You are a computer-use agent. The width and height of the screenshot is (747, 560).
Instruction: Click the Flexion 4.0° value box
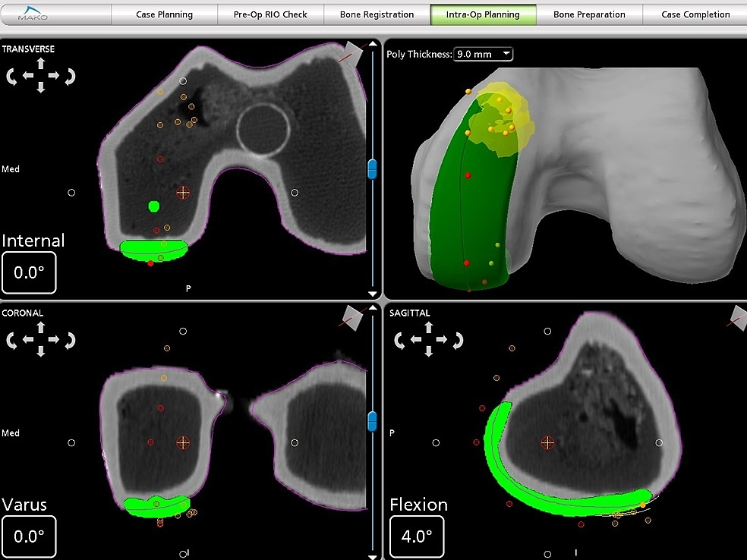(x=417, y=536)
